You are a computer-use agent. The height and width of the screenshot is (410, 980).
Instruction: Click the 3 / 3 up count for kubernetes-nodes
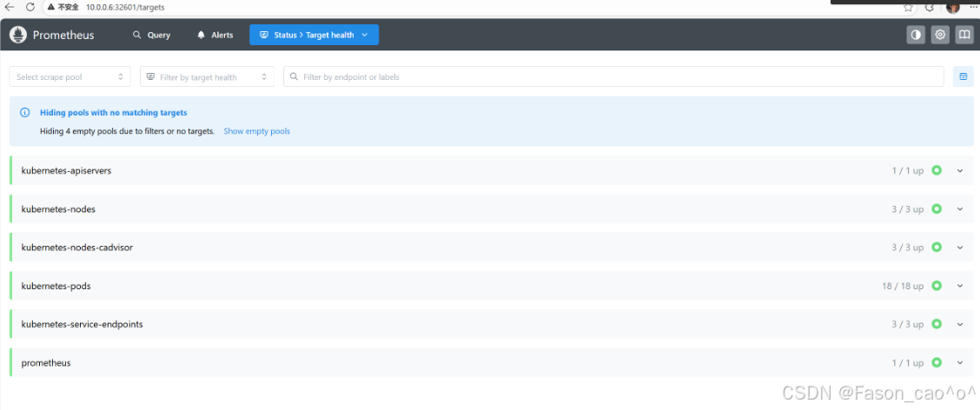(908, 209)
